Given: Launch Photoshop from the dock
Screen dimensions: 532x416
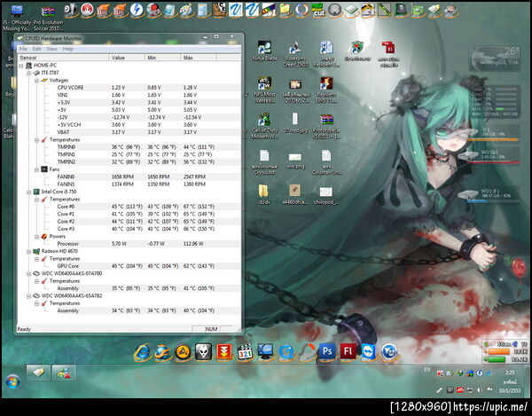Looking at the screenshot, I should pyautogui.click(x=327, y=351).
